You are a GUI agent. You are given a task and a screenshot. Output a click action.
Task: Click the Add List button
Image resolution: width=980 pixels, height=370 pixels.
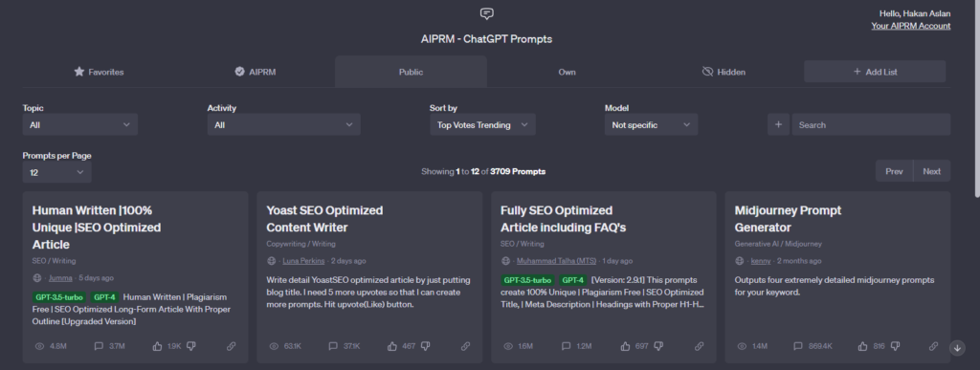point(875,72)
